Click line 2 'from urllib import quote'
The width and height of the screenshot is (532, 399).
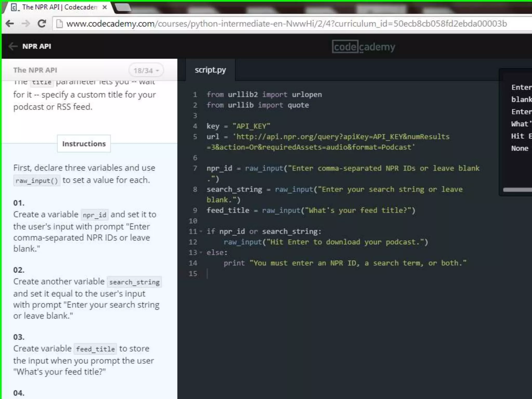click(x=258, y=105)
